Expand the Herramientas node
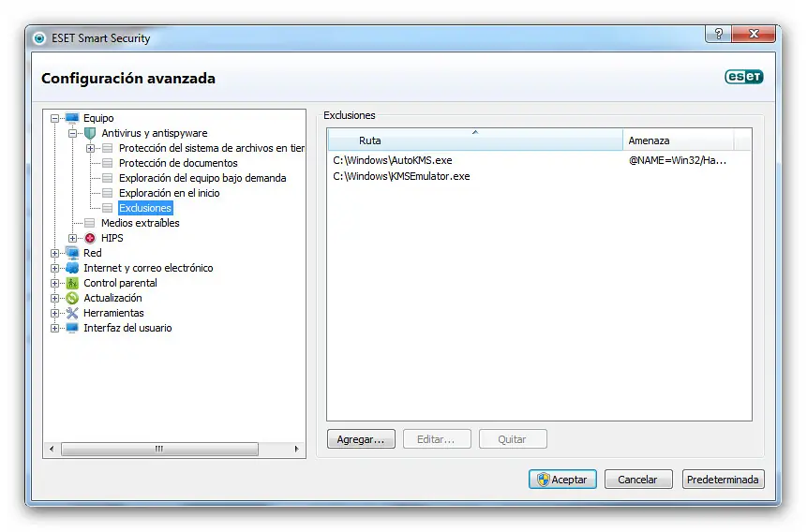 (x=54, y=313)
